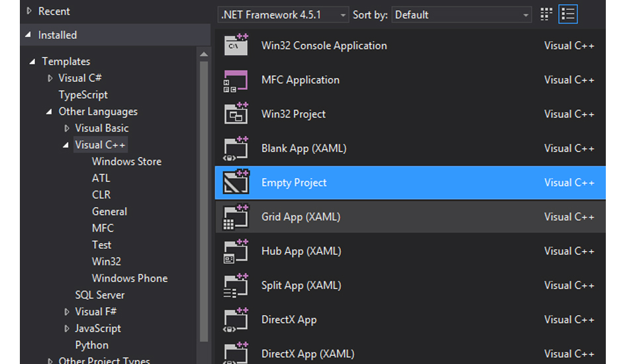This screenshot has height=364, width=629.
Task: Expand the Recent section
Action: (29, 11)
